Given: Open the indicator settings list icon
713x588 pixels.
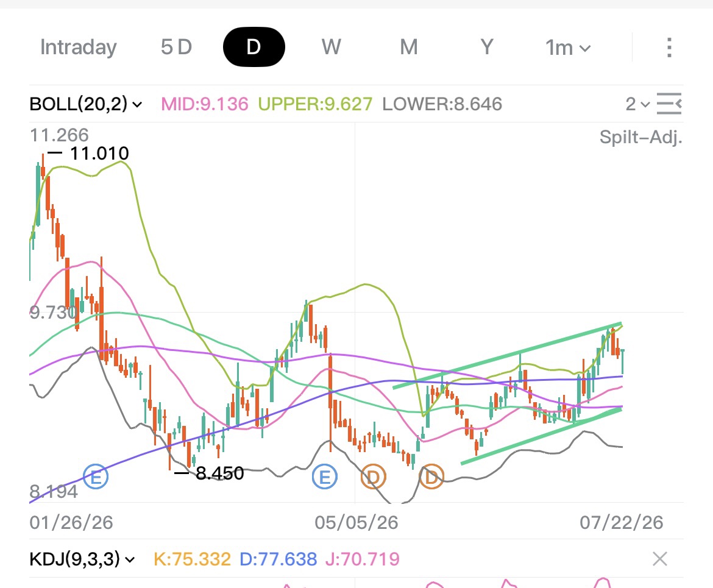Looking at the screenshot, I should point(669,104).
